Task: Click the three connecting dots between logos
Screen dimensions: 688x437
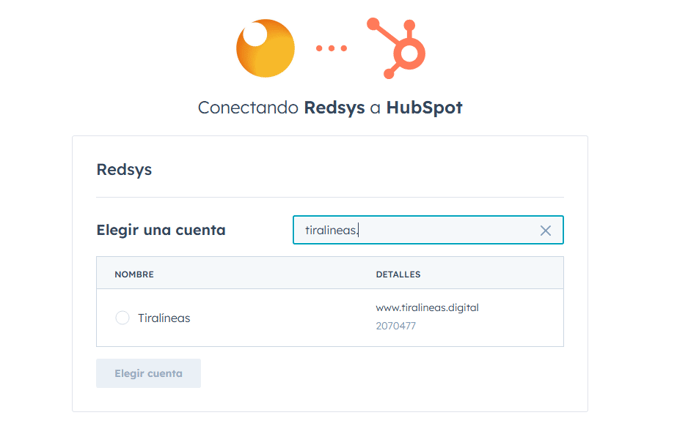Action: pyautogui.click(x=331, y=48)
